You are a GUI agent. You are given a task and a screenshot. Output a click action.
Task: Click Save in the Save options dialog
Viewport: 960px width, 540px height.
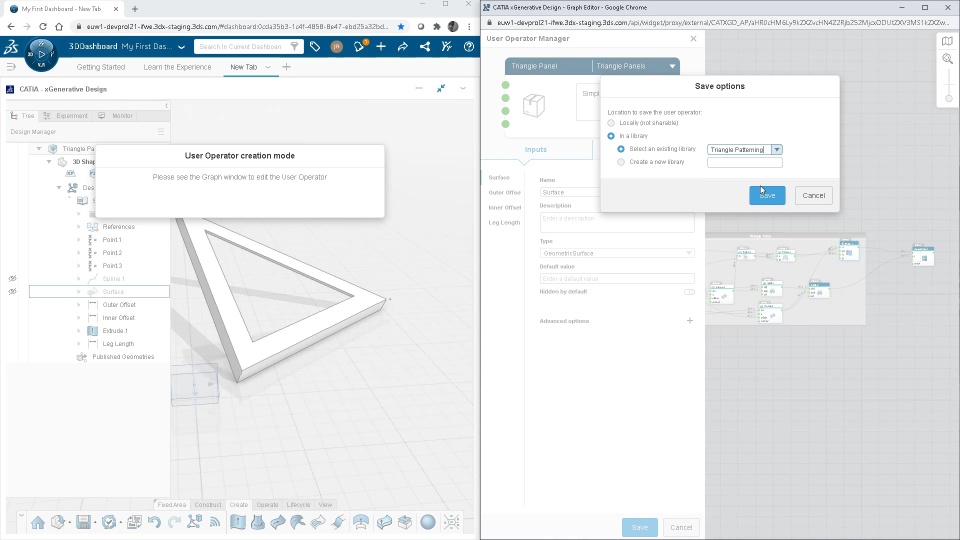pyautogui.click(x=767, y=195)
